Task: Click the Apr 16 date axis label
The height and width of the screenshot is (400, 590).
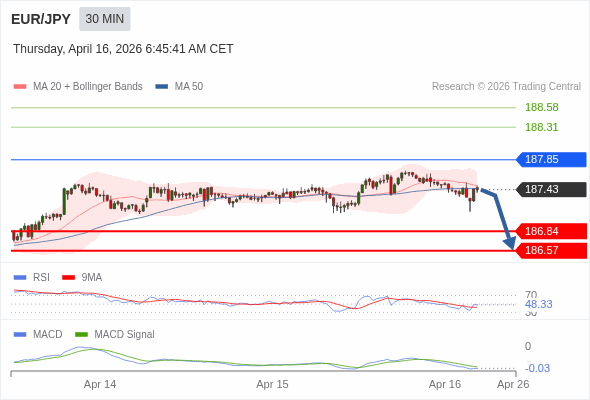Action: click(445, 384)
